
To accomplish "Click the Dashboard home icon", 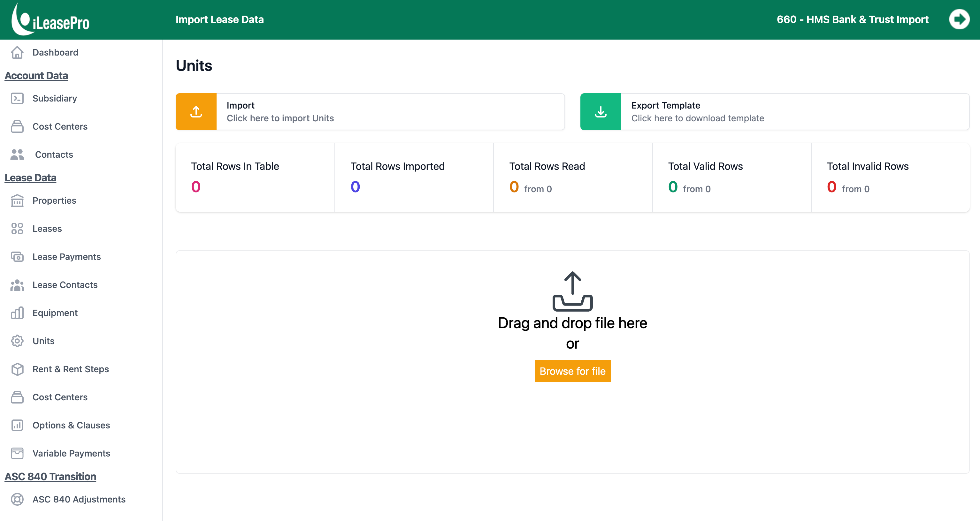I will (x=17, y=52).
